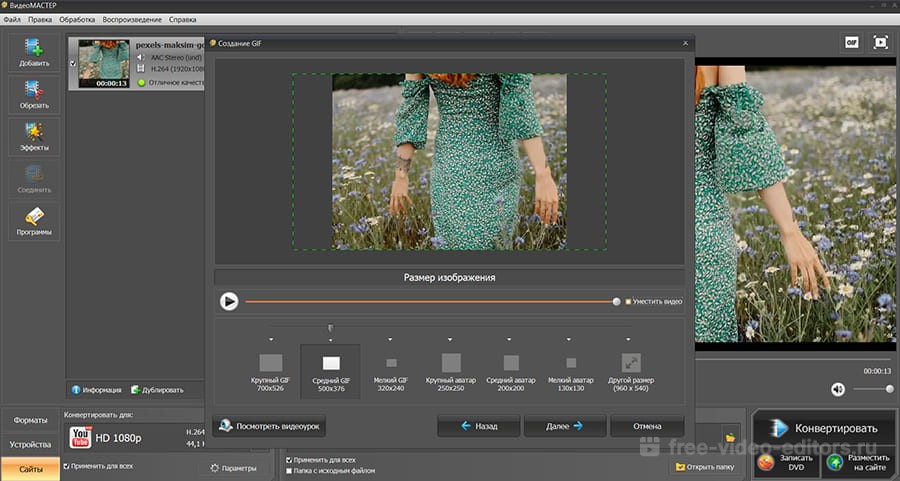Click Разместить на сайте button
This screenshot has width=900, height=481.
(x=857, y=462)
